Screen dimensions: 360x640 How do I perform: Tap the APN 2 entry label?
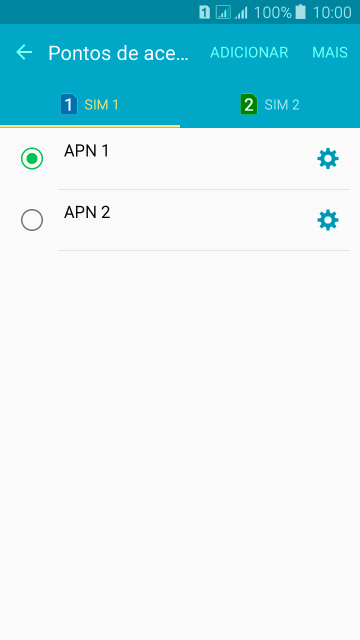(x=87, y=212)
